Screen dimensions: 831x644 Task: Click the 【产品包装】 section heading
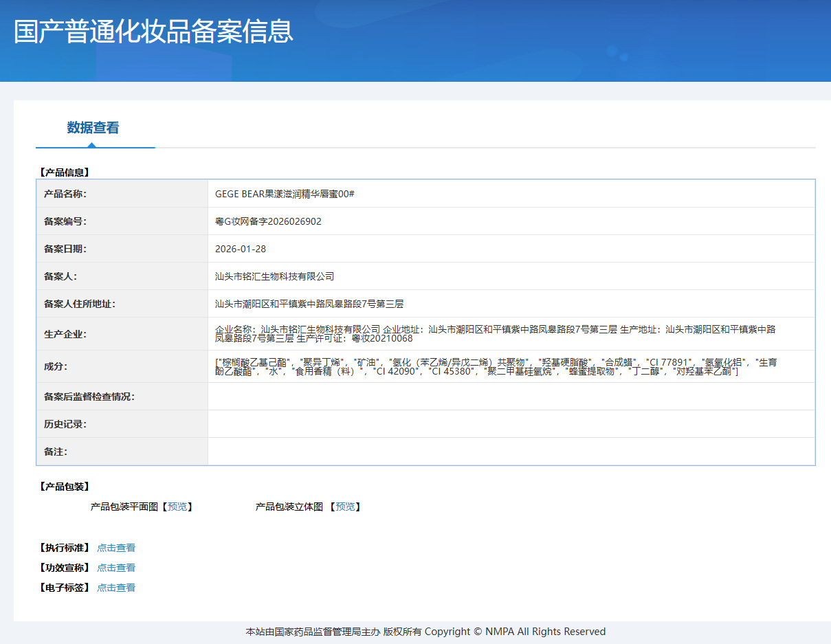64,487
